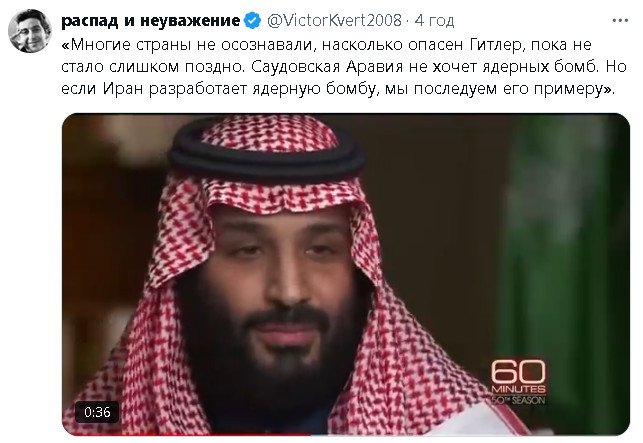
Task: Open the author's profile avatar photo
Action: 30,31
